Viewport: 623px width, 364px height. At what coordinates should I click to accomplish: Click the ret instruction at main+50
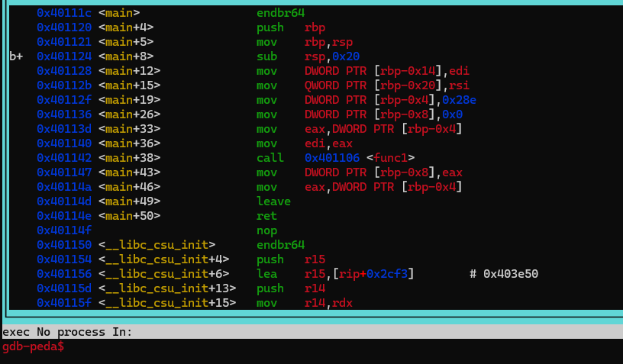(x=266, y=216)
